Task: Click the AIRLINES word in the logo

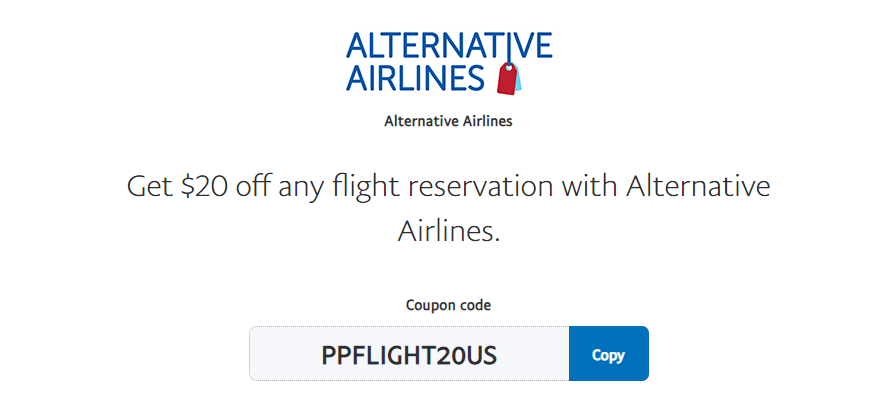Action: 415,78
